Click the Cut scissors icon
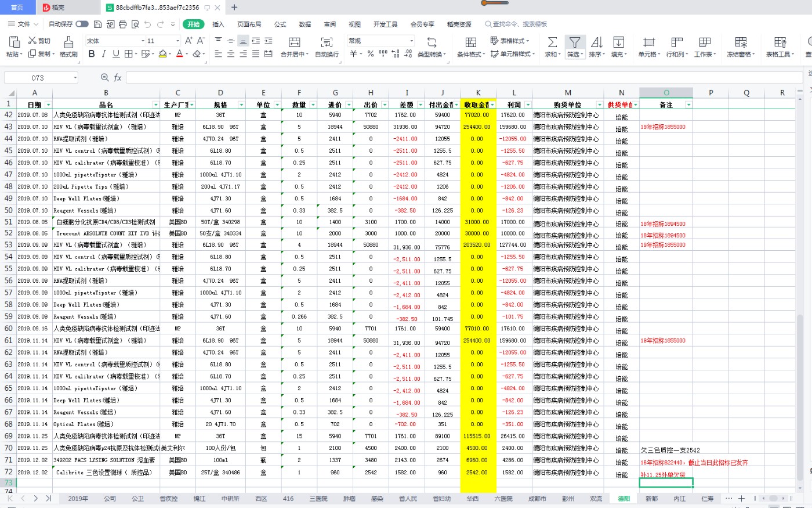 point(32,41)
